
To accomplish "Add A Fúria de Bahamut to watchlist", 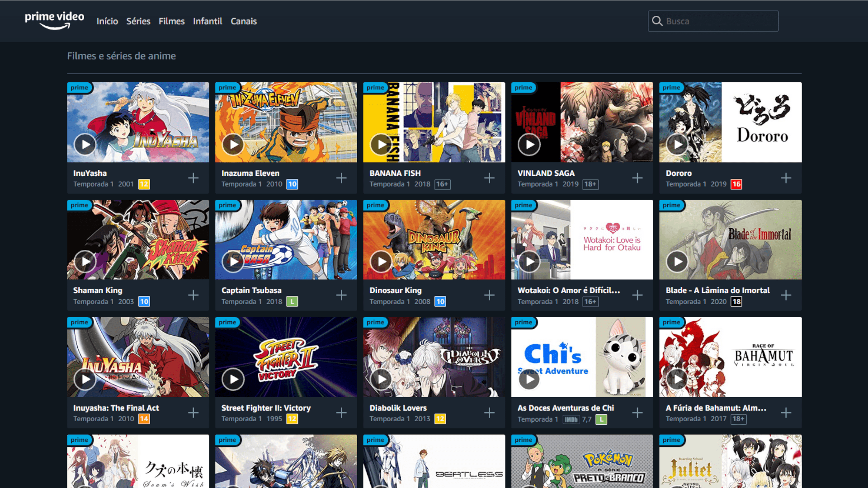I will [786, 413].
